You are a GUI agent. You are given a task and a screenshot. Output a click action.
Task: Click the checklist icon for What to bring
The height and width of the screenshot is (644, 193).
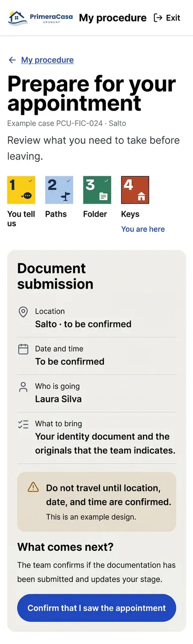click(23, 425)
